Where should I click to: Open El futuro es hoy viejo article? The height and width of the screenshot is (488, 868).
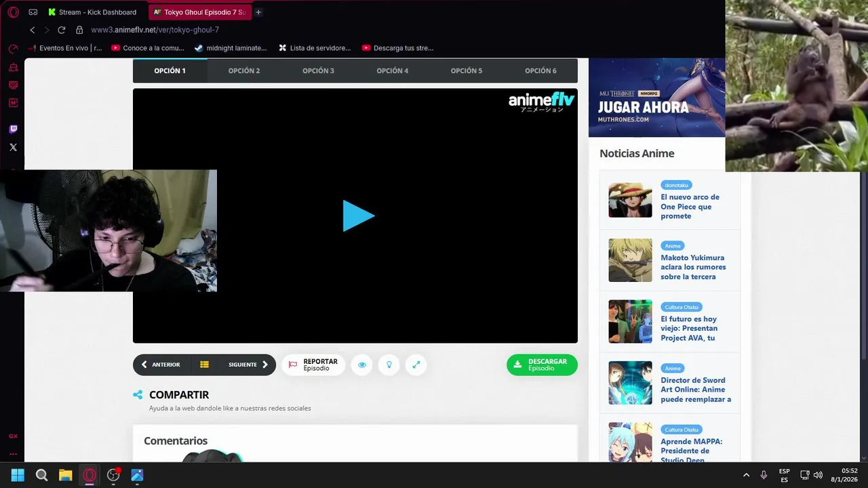pyautogui.click(x=689, y=328)
